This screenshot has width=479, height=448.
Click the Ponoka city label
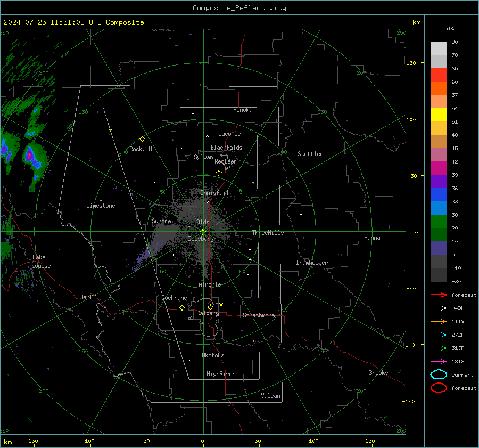[243, 110]
